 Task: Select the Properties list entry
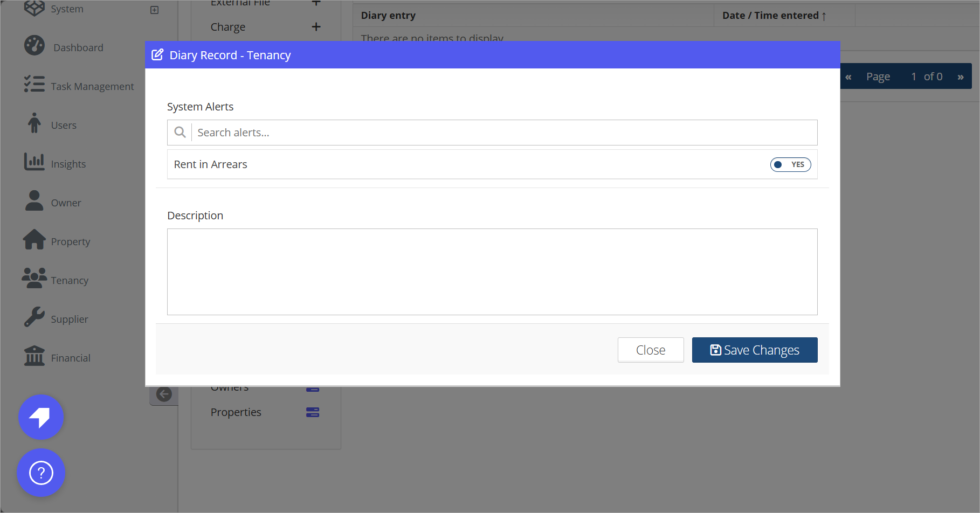tap(236, 412)
